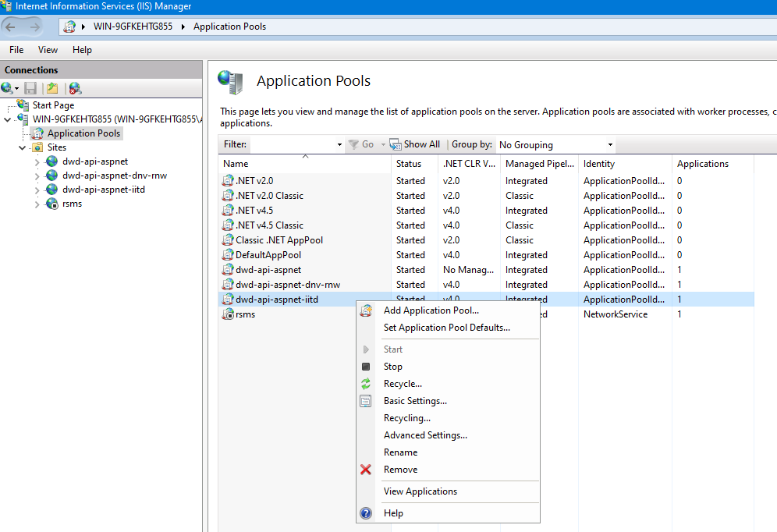Click the Start Page tree icon
The height and width of the screenshot is (532, 777).
(x=23, y=105)
